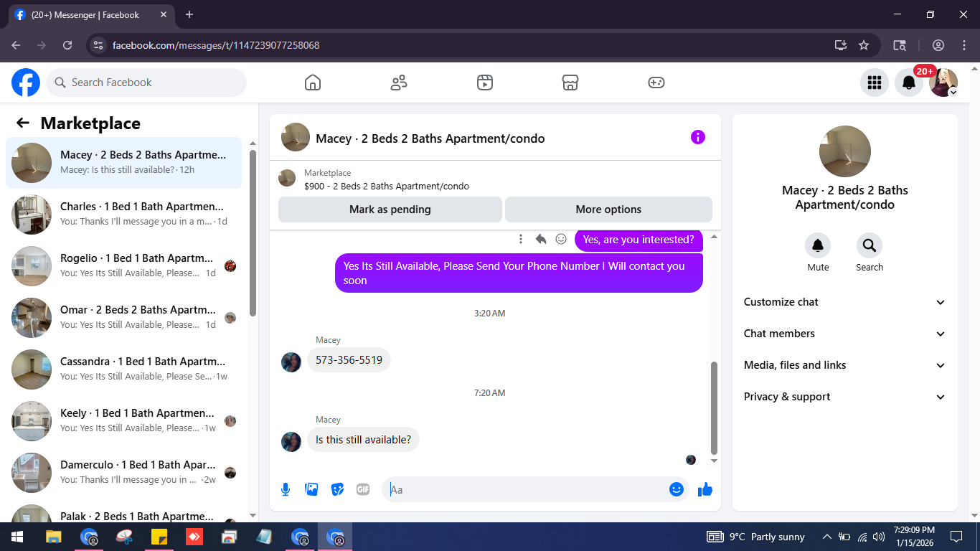Start a voice clip with microphone icon
980x551 pixels.
coord(286,489)
